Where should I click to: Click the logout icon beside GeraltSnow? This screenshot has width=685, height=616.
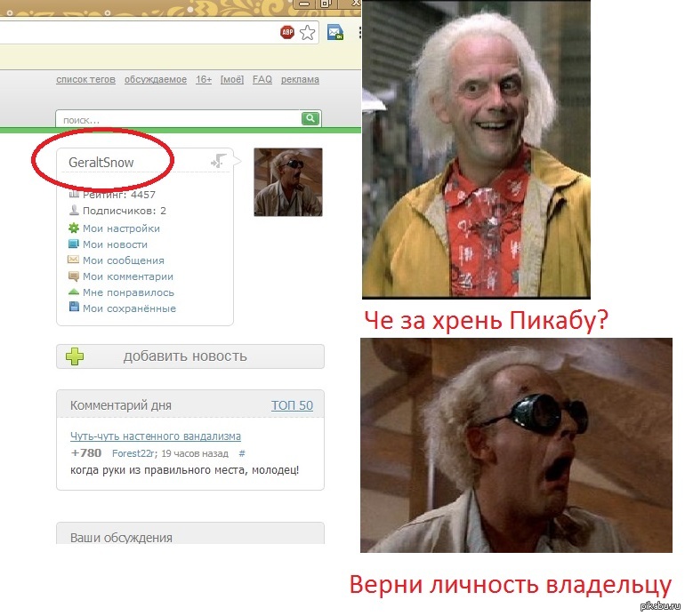coord(219,161)
